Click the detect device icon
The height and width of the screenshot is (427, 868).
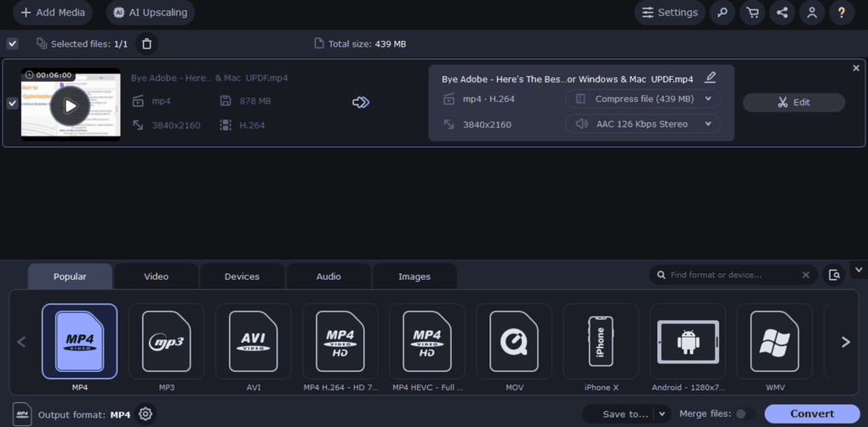834,275
